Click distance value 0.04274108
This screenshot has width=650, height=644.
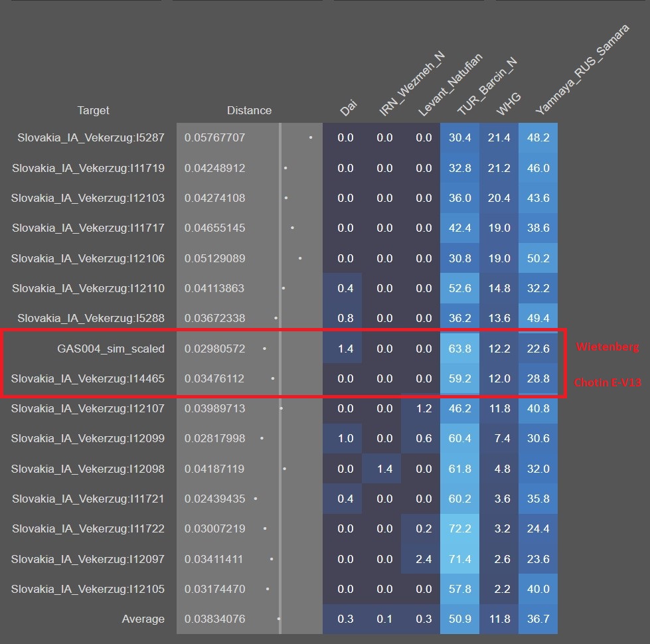point(214,198)
